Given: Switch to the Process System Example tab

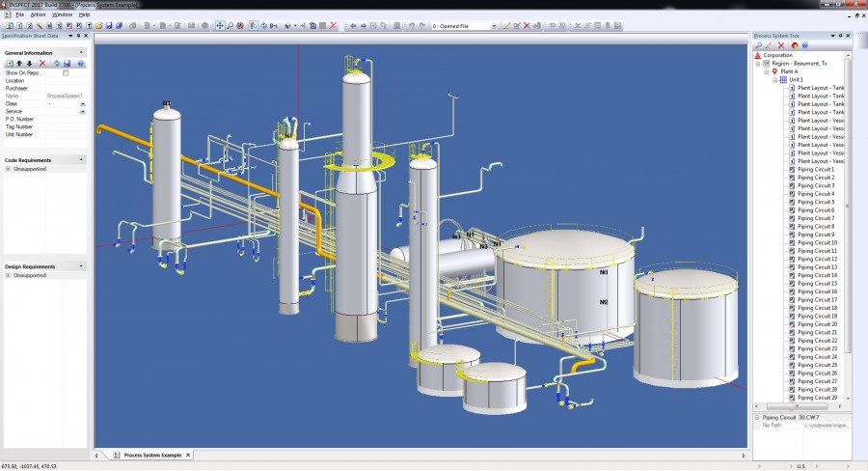Looking at the screenshot, I should (152, 455).
